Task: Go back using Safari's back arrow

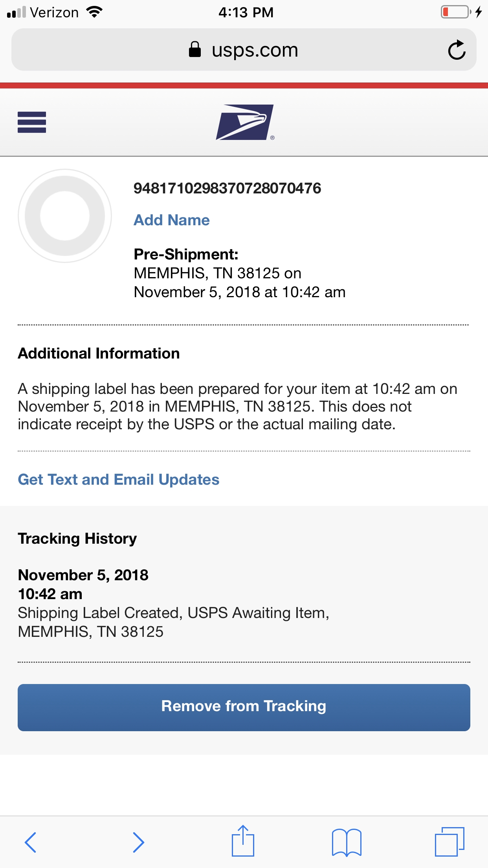Action: (x=31, y=842)
